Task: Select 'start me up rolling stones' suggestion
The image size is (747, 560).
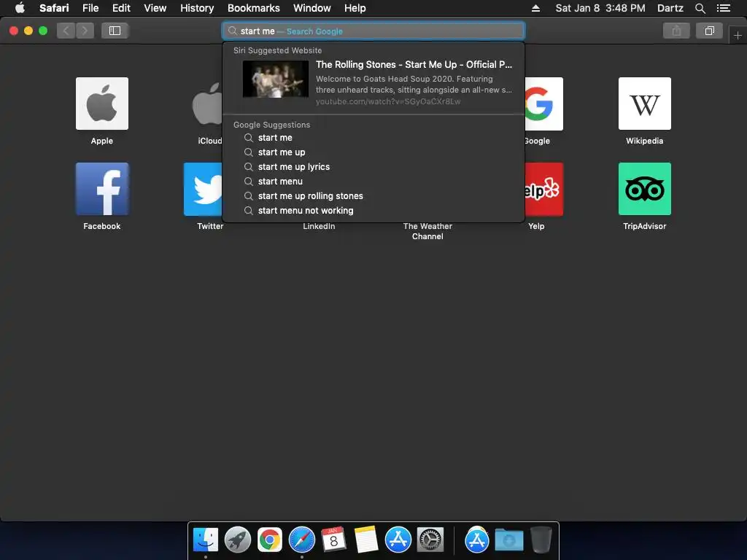Action: (x=373, y=195)
